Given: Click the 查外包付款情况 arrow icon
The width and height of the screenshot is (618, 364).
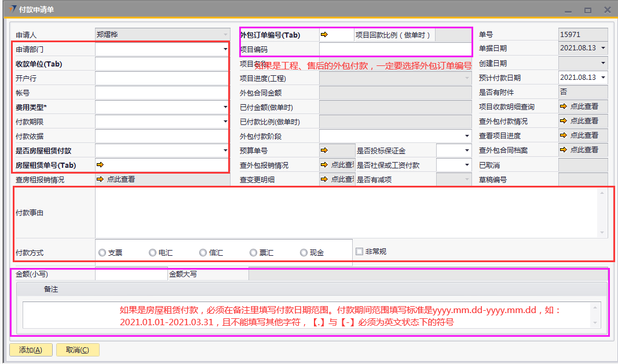Looking at the screenshot, I should point(563,121).
